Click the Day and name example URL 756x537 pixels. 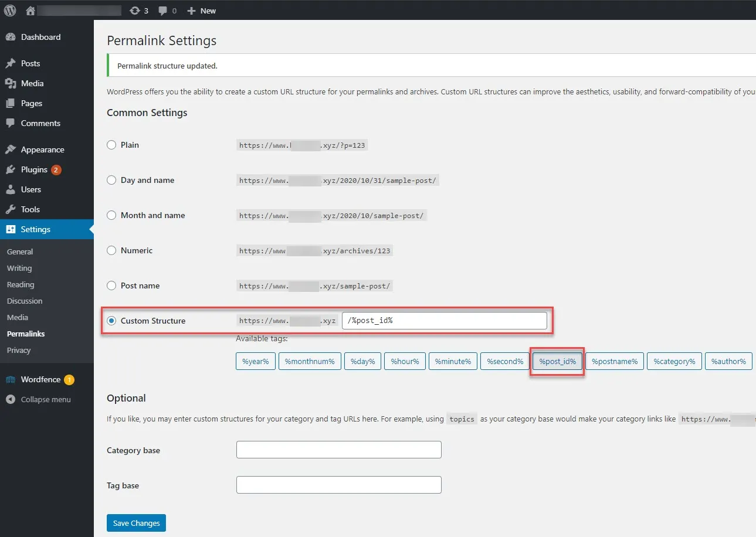(x=338, y=180)
